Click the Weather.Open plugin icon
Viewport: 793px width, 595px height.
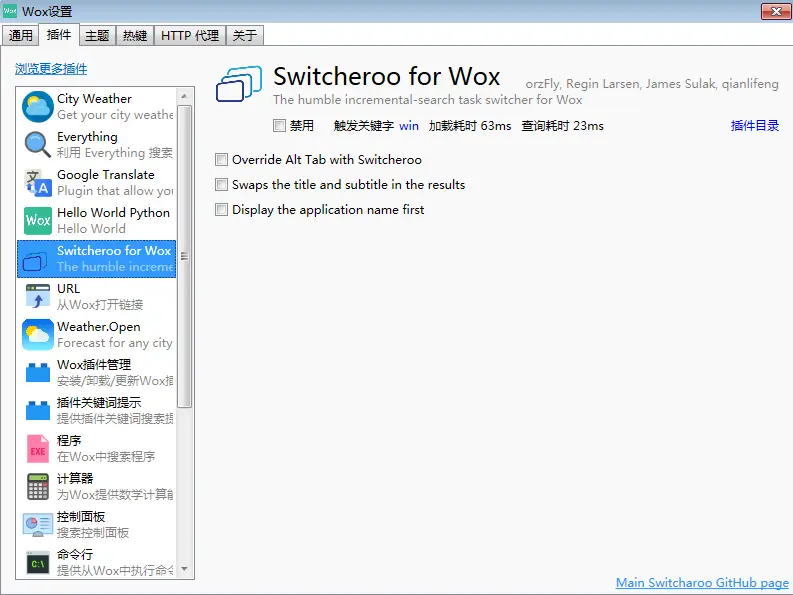tap(37, 334)
